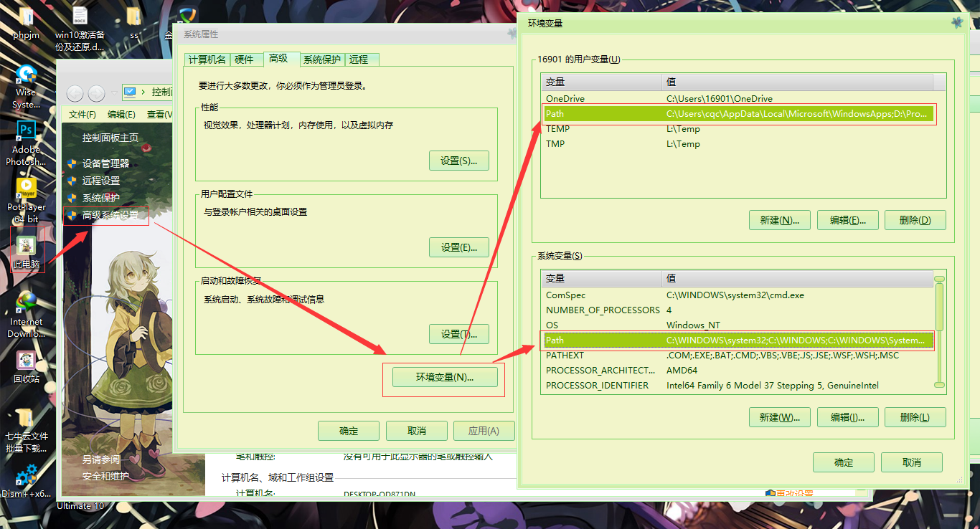Click the 变量 column header in system variables
The image size is (980, 529).
[x=602, y=278]
